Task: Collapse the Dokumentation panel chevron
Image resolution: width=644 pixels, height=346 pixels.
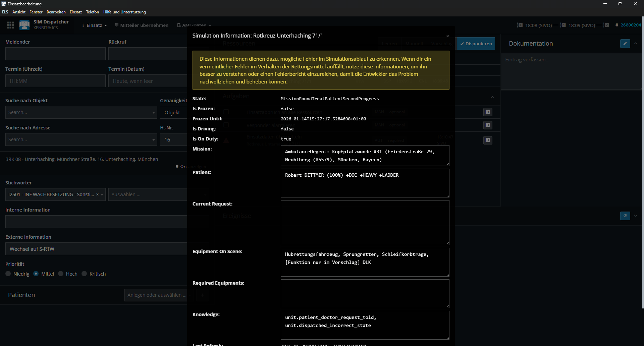Action: tap(636, 44)
